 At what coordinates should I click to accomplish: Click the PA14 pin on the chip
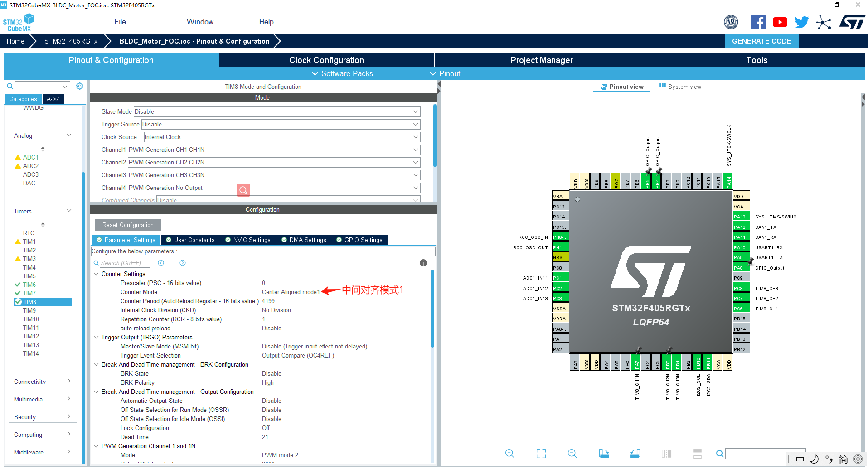coord(728,181)
